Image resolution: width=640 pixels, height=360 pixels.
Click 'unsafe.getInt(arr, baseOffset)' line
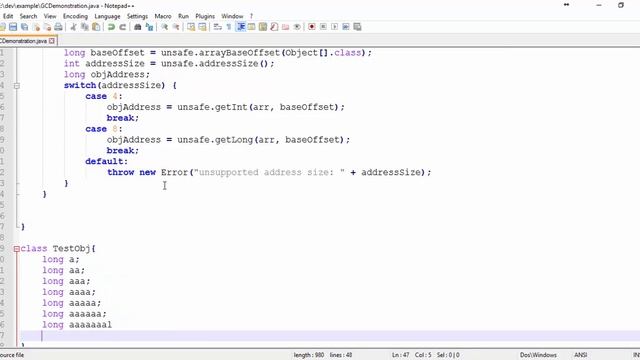(x=226, y=107)
